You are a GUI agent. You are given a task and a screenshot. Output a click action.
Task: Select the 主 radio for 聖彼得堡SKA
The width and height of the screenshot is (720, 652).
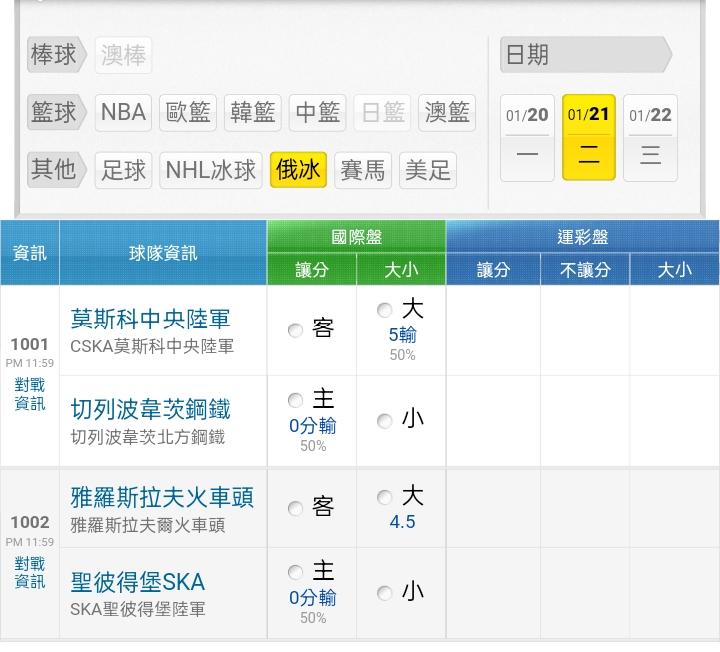295,573
